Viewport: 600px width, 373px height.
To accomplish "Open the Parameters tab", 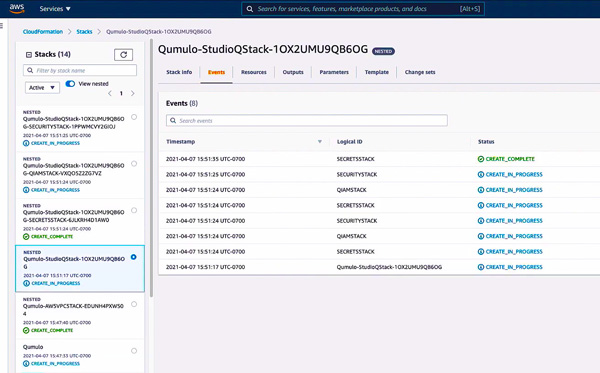I will click(334, 72).
